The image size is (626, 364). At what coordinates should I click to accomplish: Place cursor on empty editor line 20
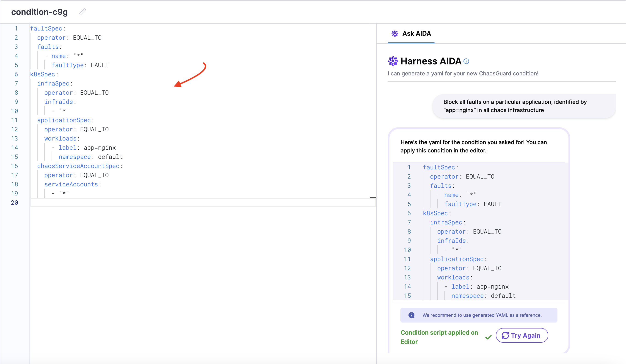pyautogui.click(x=149, y=203)
